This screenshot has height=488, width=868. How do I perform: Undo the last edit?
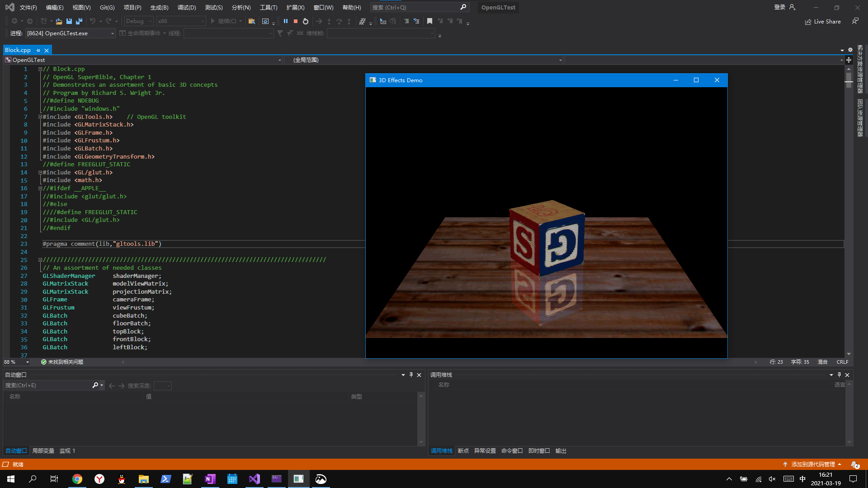(94, 21)
